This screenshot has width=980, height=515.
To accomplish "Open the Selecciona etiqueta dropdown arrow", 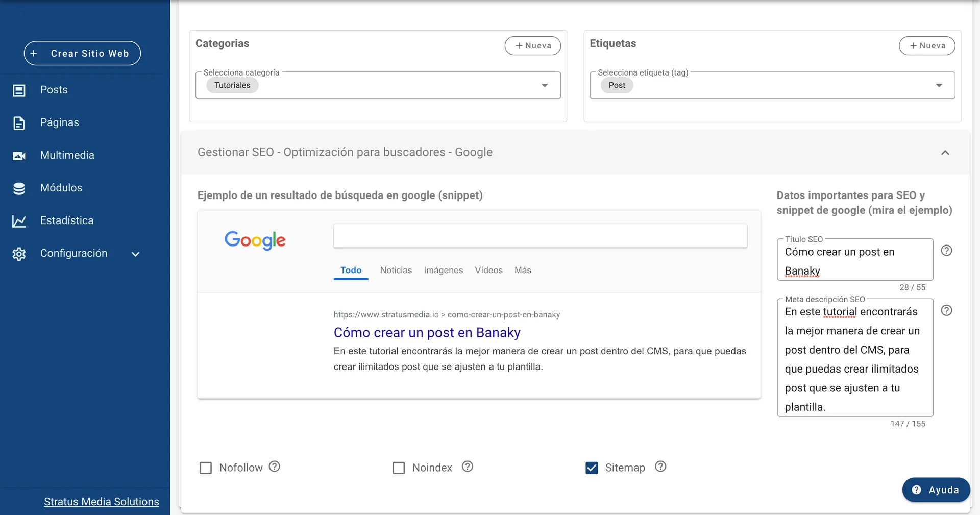I will pyautogui.click(x=939, y=85).
